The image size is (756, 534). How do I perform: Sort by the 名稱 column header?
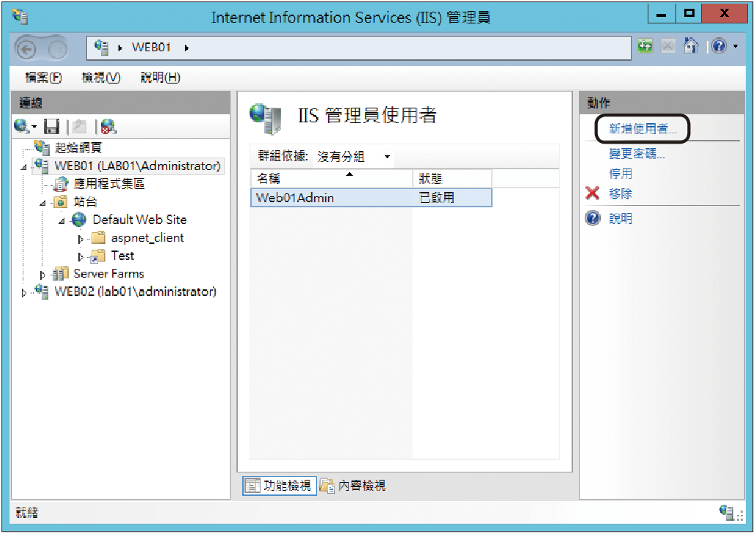[x=332, y=179]
